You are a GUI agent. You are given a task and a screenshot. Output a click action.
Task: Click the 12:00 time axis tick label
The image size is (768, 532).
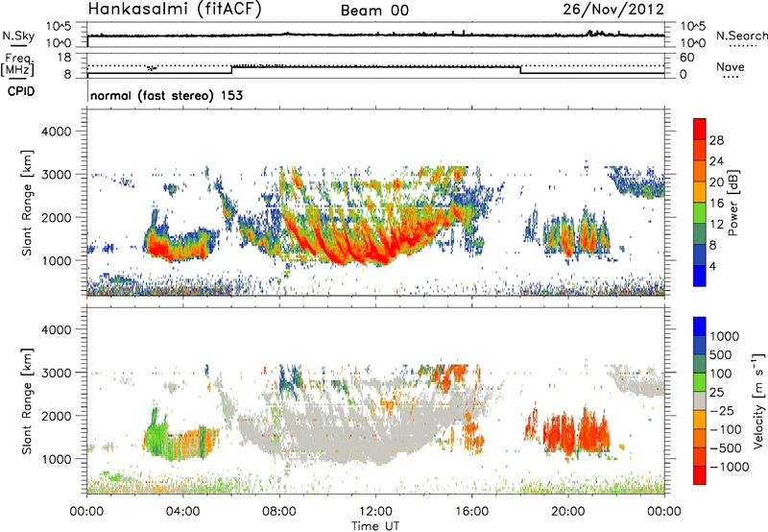click(x=375, y=512)
